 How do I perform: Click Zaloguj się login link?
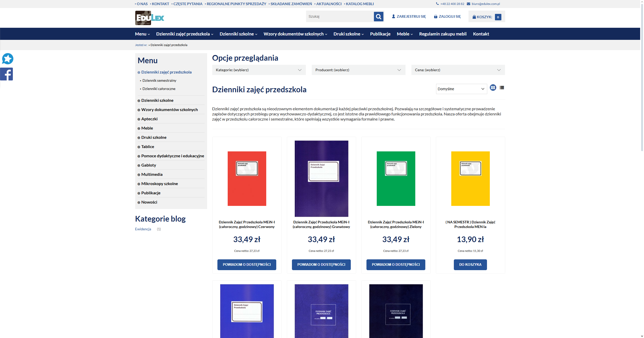click(447, 16)
